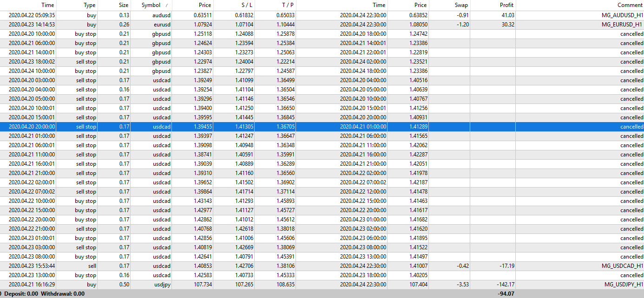Screen dimensions: 644x298
Task: Click the Deposit: 0.00 Withdrawal: 0.00 summary
Action: coord(44,294)
